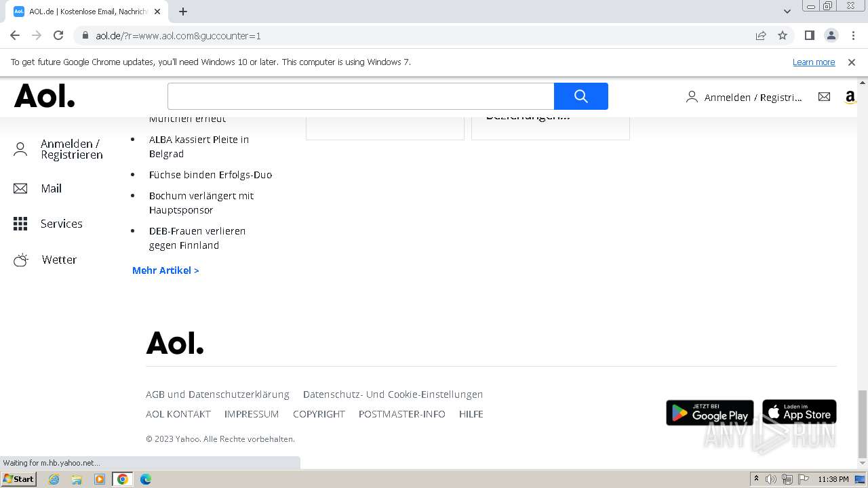Open Internet Explorer from taskbar
Viewport: 868px width, 488px height.
pyautogui.click(x=54, y=479)
